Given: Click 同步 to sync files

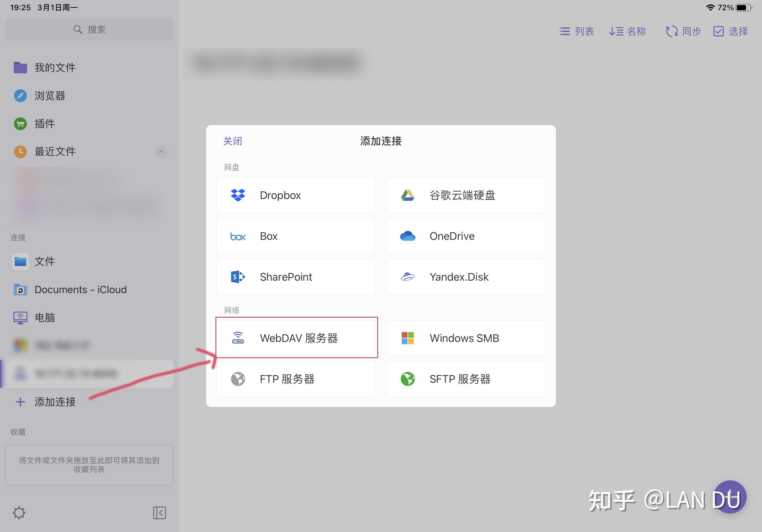Looking at the screenshot, I should pos(683,32).
